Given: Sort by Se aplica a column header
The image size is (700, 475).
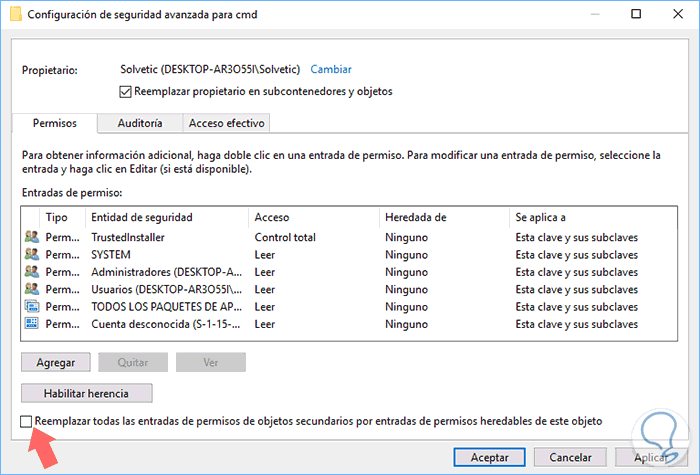Looking at the screenshot, I should pos(593,217).
